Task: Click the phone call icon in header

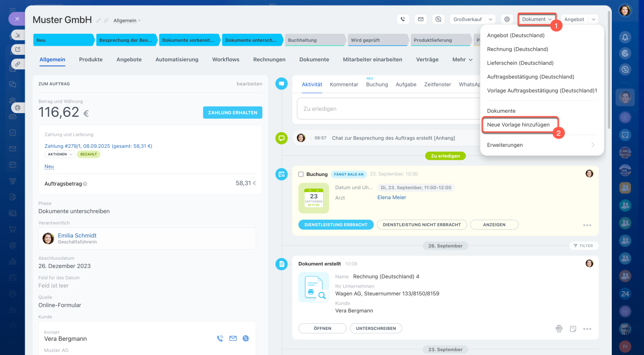Action: pos(403,19)
